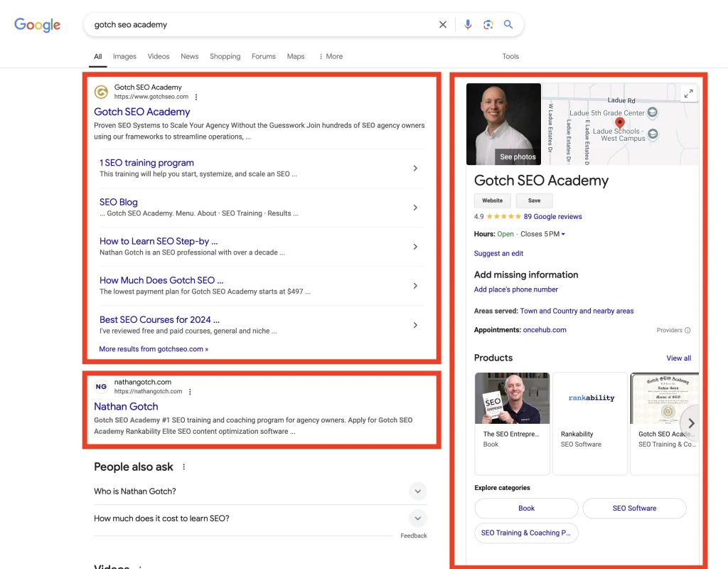Expand How to Learn SEO row chevron
The width and height of the screenshot is (728, 569).
415,247
